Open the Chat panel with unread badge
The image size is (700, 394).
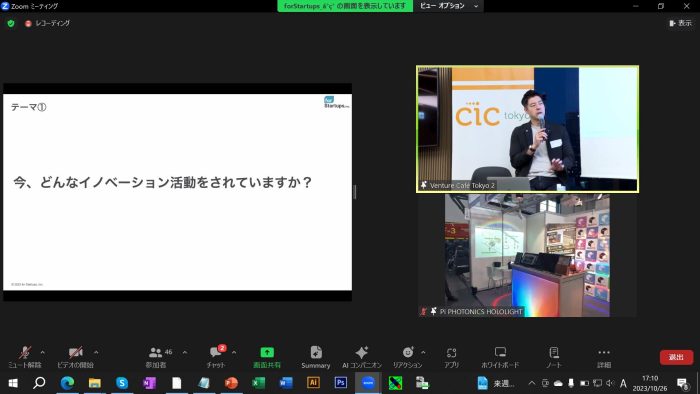tap(217, 357)
